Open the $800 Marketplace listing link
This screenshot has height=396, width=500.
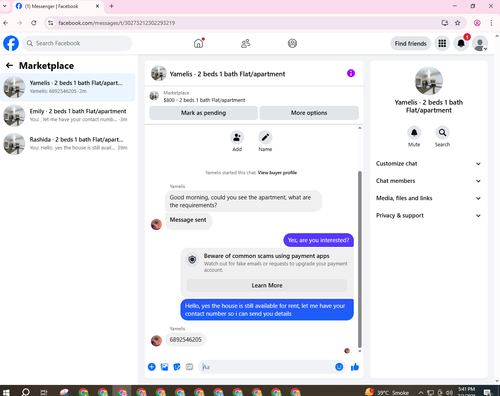[x=204, y=100]
